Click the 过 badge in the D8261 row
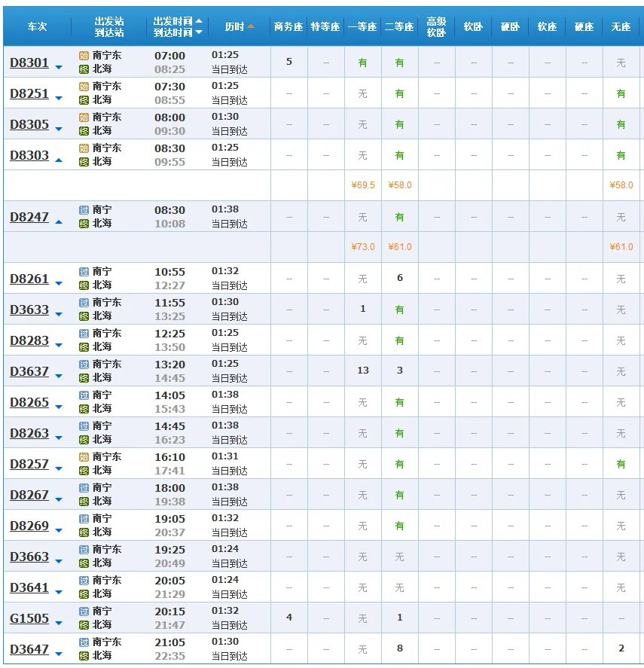 (x=83, y=271)
